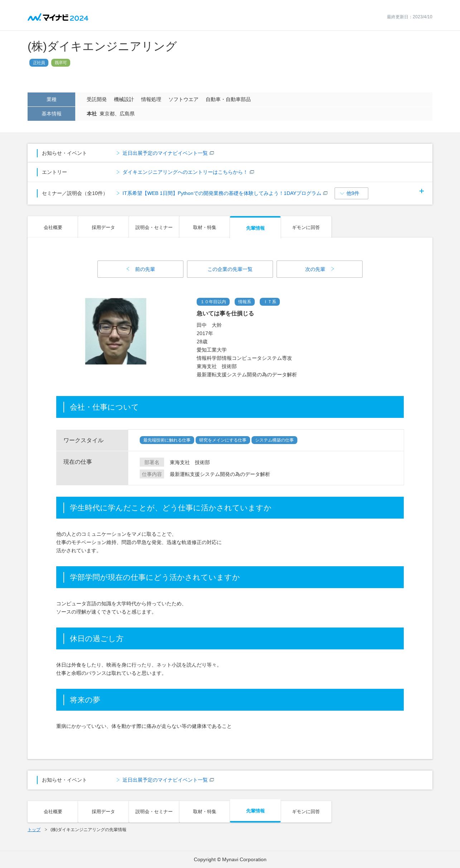This screenshot has height=868, width=460.
Task: Switch to 説明会・セミナー tab at top
Action: pos(154,227)
